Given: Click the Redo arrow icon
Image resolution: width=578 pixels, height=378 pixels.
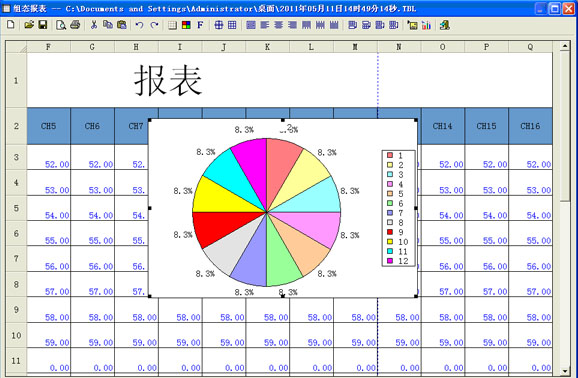Looking at the screenshot, I should click(154, 25).
